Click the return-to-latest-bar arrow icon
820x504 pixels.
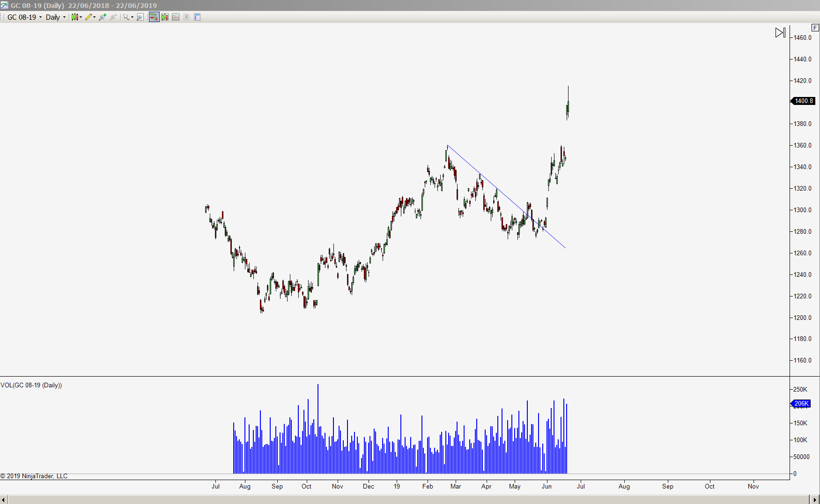[780, 33]
